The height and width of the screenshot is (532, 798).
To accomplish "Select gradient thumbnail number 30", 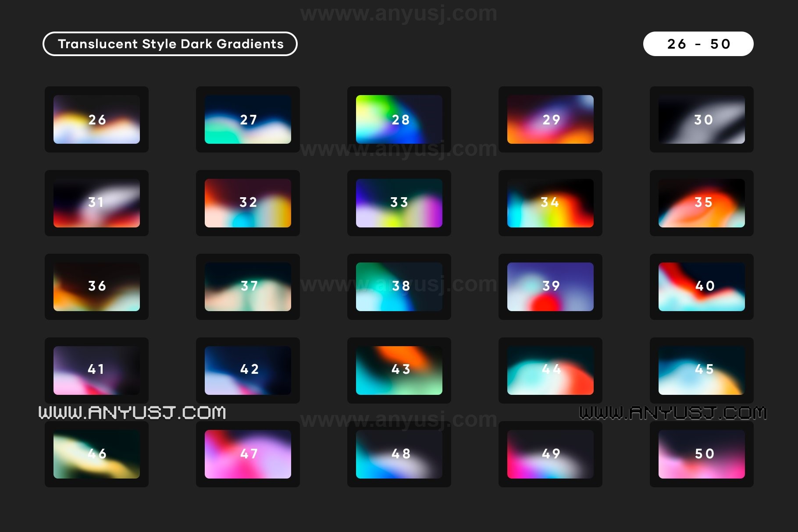I will pyautogui.click(x=702, y=119).
